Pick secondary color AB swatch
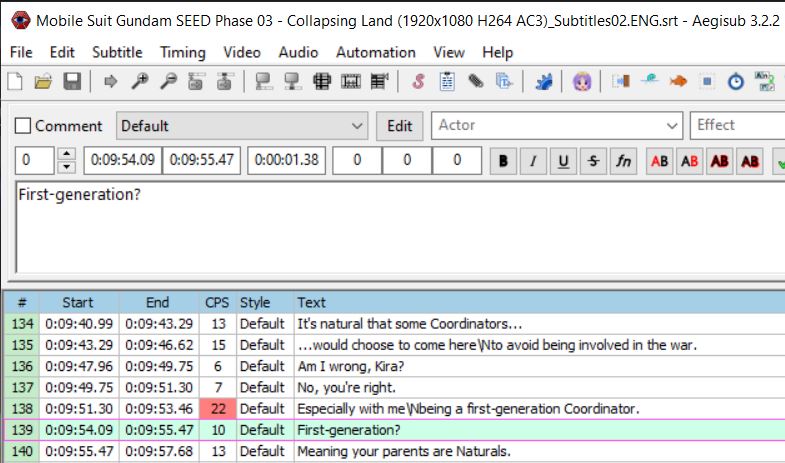Viewport: 785px width, 463px height. 689,161
